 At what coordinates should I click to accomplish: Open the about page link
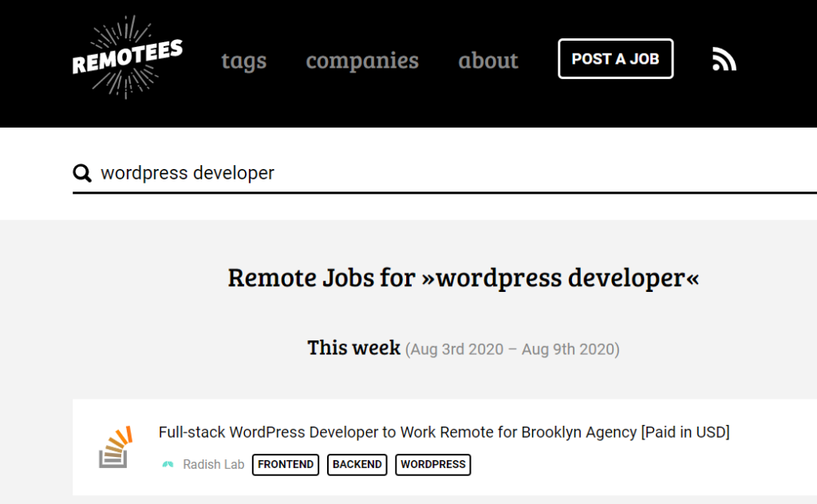487,60
